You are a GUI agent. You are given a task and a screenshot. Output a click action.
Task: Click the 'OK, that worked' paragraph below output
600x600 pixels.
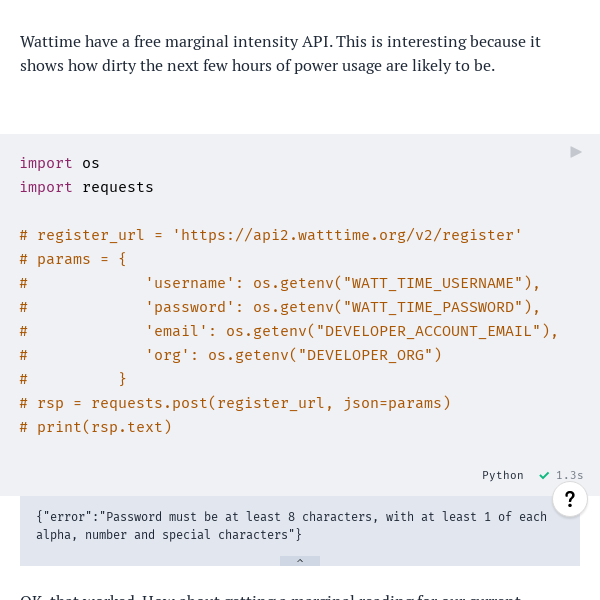(270, 596)
